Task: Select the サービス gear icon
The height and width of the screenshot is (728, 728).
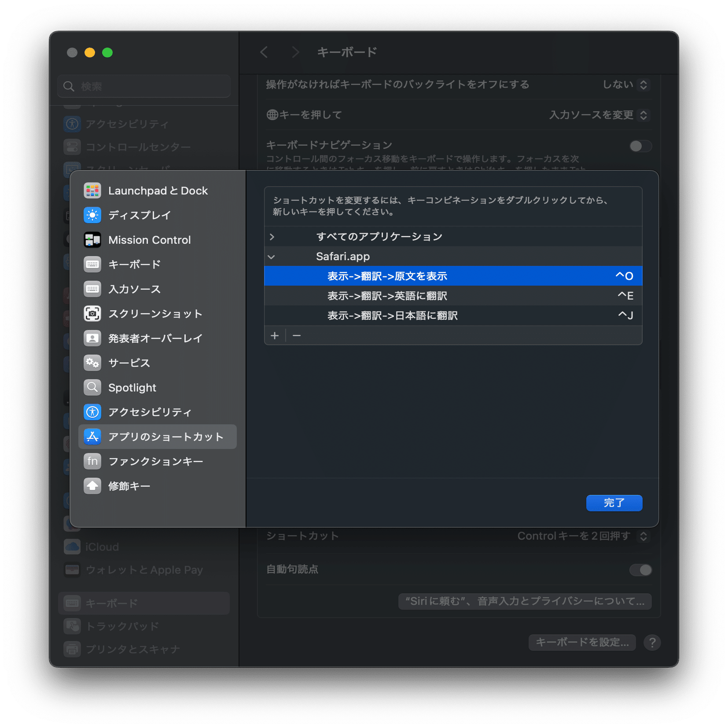Action: click(x=92, y=363)
